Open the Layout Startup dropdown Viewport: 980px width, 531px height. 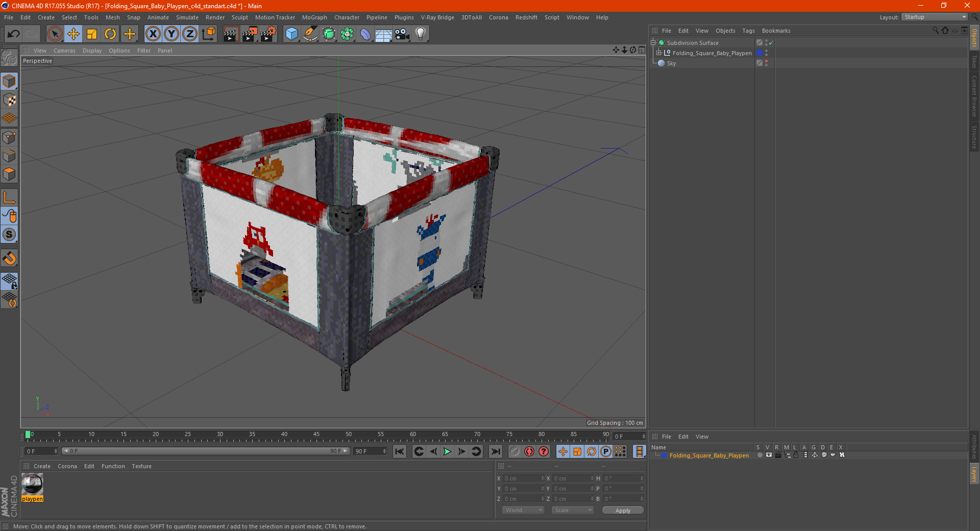935,17
